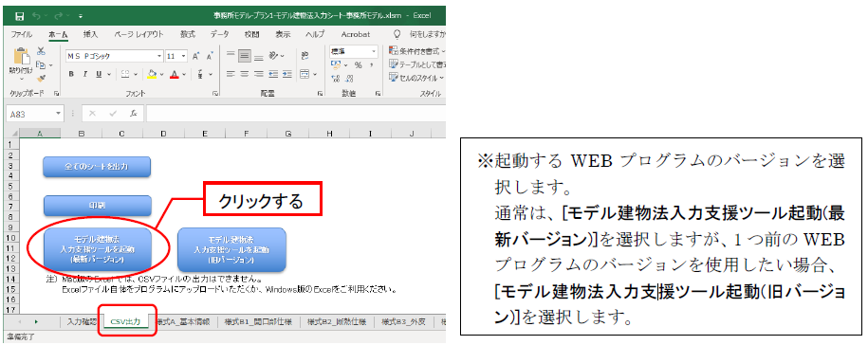Apply comma style format
Viewport: 868px width, 345px height.
[372, 65]
